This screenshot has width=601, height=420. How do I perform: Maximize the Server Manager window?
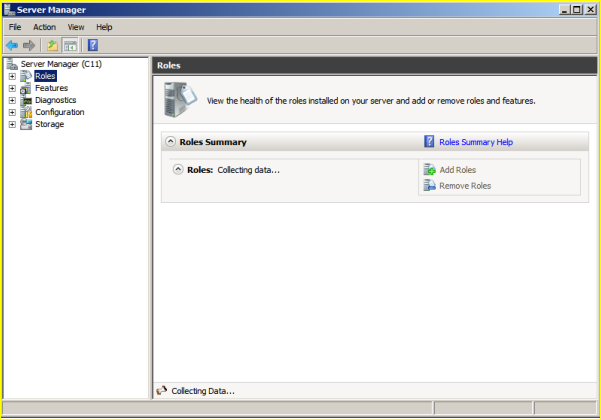coord(576,10)
